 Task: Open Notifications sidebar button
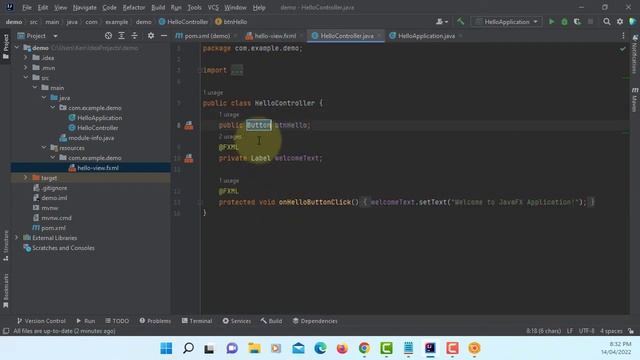click(x=635, y=54)
